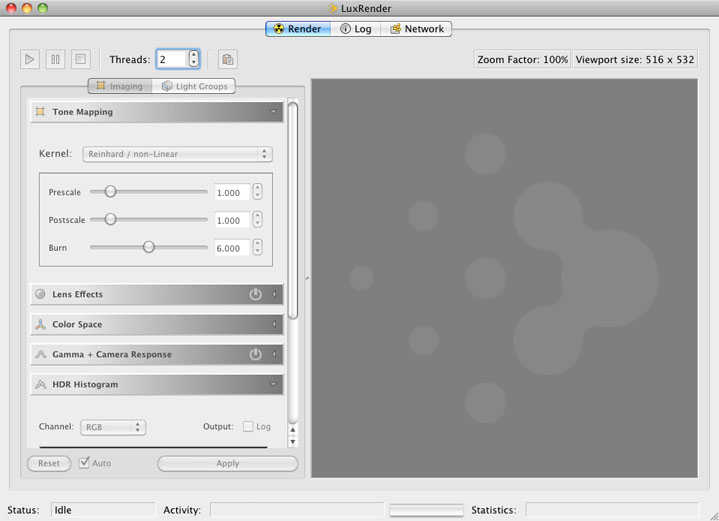Click the window resize grip corner
This screenshot has width=719, height=521.
pos(713,515)
